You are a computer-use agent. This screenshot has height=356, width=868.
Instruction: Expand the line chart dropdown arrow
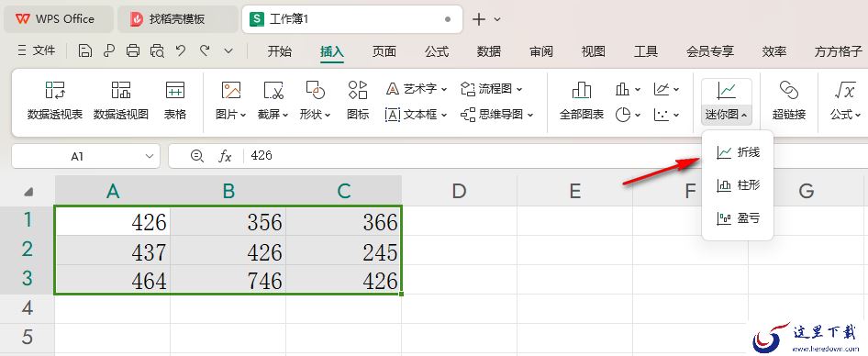click(676, 89)
